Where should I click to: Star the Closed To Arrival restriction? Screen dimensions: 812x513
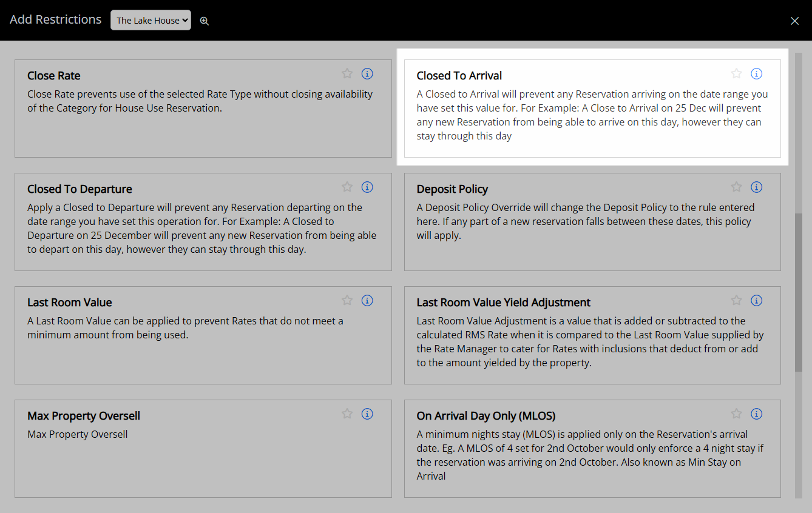click(x=736, y=73)
